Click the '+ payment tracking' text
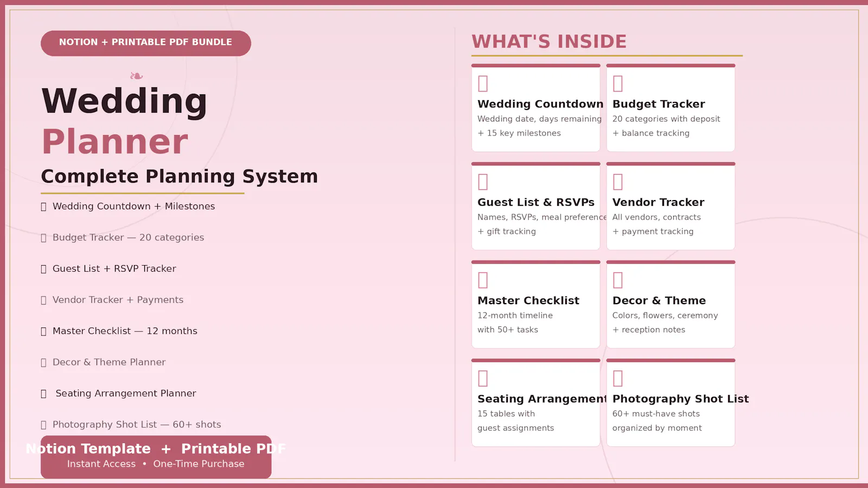 coord(653,232)
